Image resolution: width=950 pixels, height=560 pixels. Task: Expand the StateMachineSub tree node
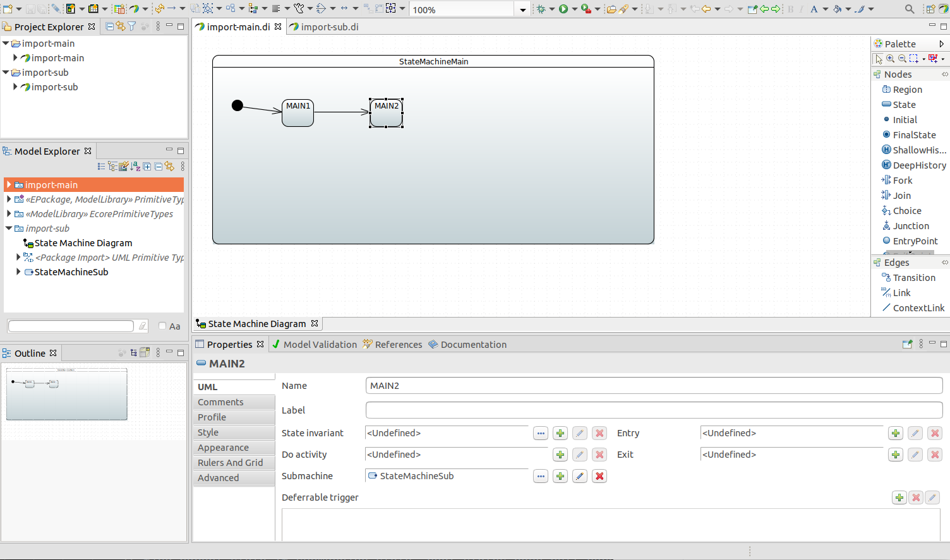point(18,271)
